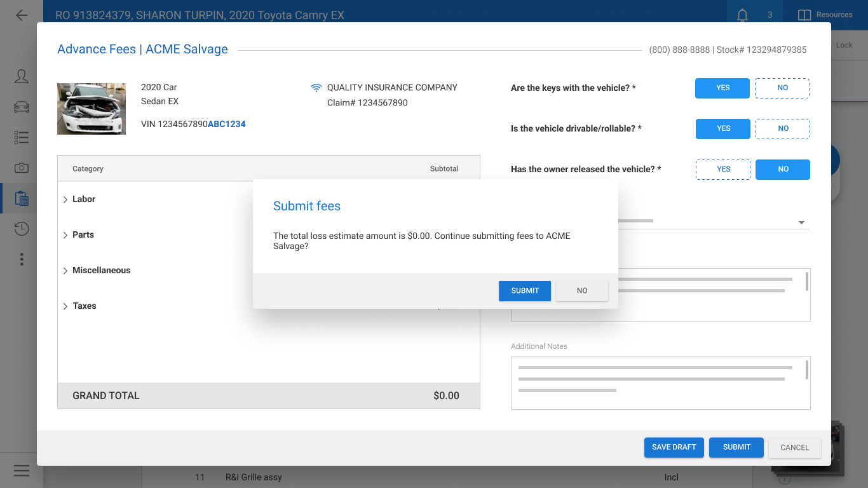Image resolution: width=868 pixels, height=488 pixels.
Task: Click the GRAND TOTAL $0.00 amount
Action: pyautogui.click(x=446, y=396)
